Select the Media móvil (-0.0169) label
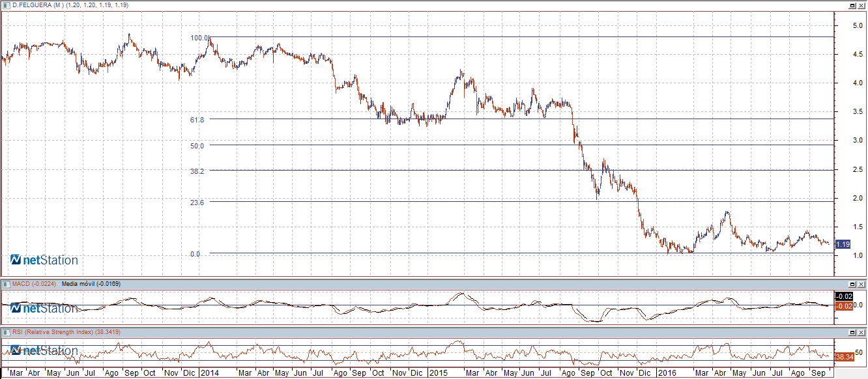This screenshot has width=868, height=379. click(x=93, y=283)
